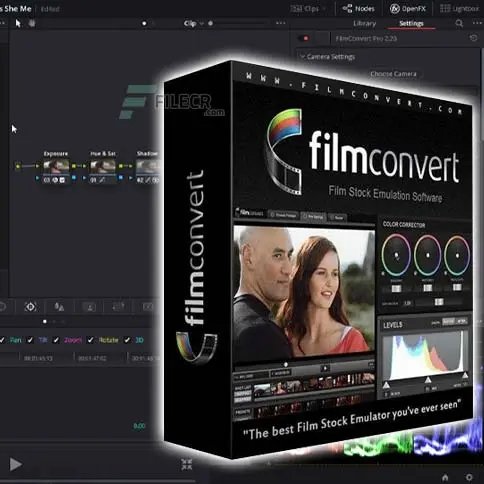Image resolution: width=484 pixels, height=484 pixels.
Task: Uncheck the 3D tracking checkbox
Action: point(127,340)
